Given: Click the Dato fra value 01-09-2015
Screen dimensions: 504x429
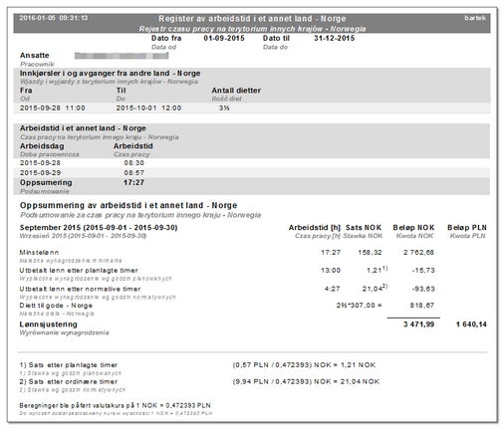Looking at the screenshot, I should [x=224, y=38].
